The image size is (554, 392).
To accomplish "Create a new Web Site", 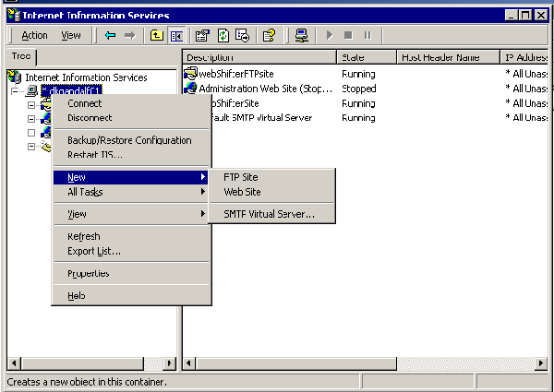I will tap(271, 192).
